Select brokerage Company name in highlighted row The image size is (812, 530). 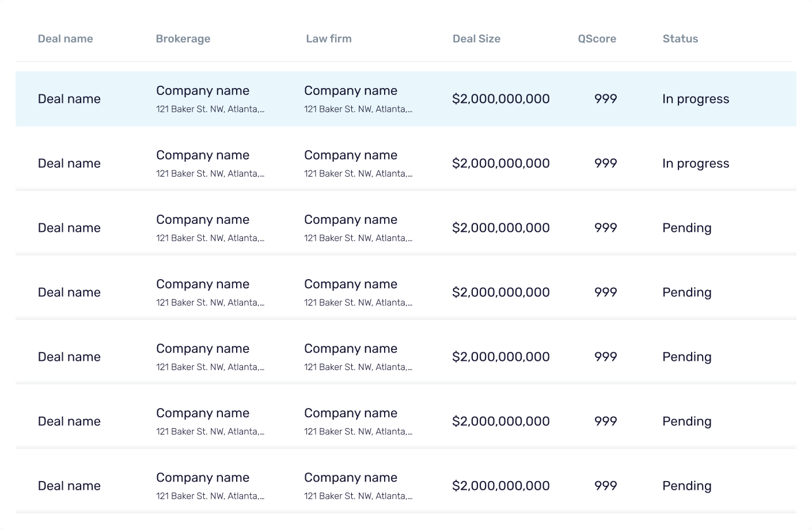pos(203,91)
